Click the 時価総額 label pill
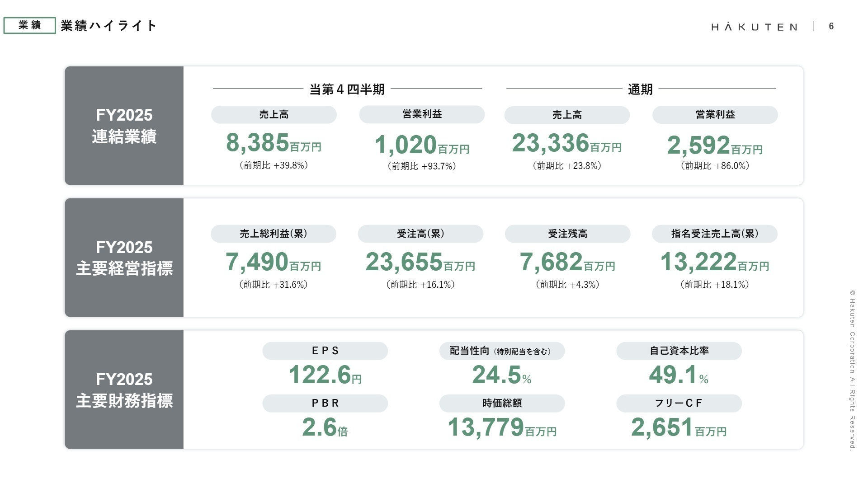Viewport: 868px width, 488px height. 503,403
